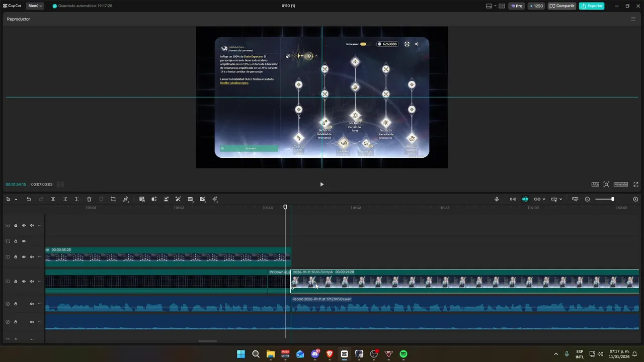Play the preview video
Viewport: 644px width, 362px height.
click(322, 185)
